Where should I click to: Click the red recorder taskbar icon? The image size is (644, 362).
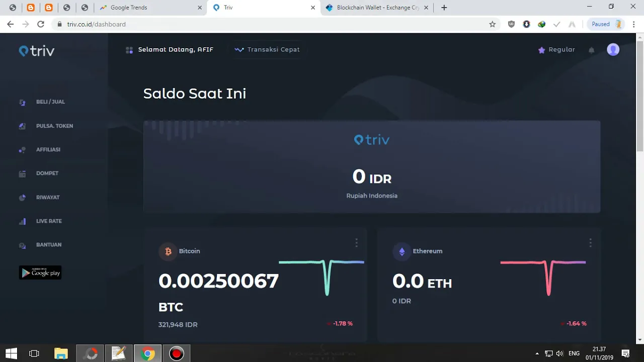coord(176,353)
